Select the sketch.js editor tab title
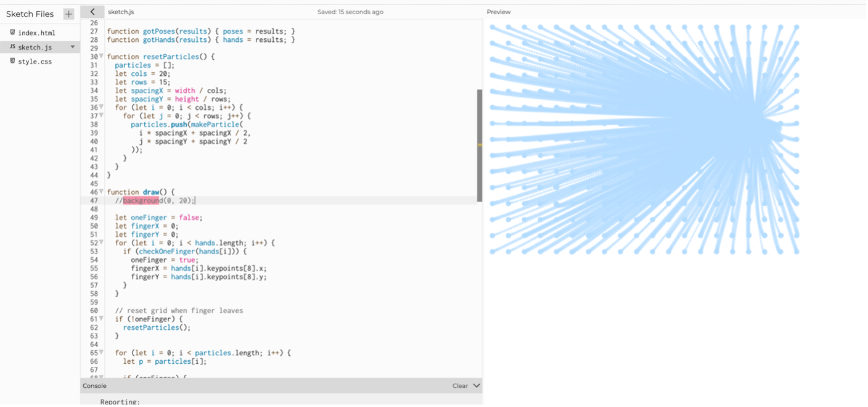 121,12
